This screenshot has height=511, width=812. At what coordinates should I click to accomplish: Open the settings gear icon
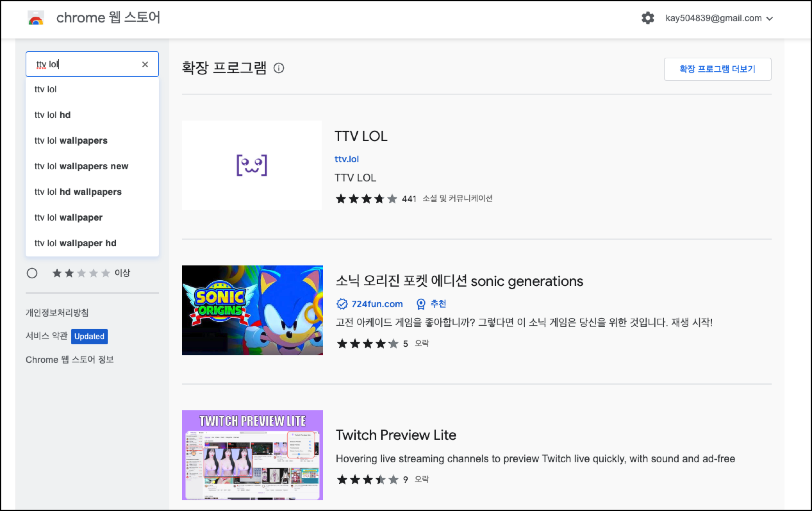point(647,18)
